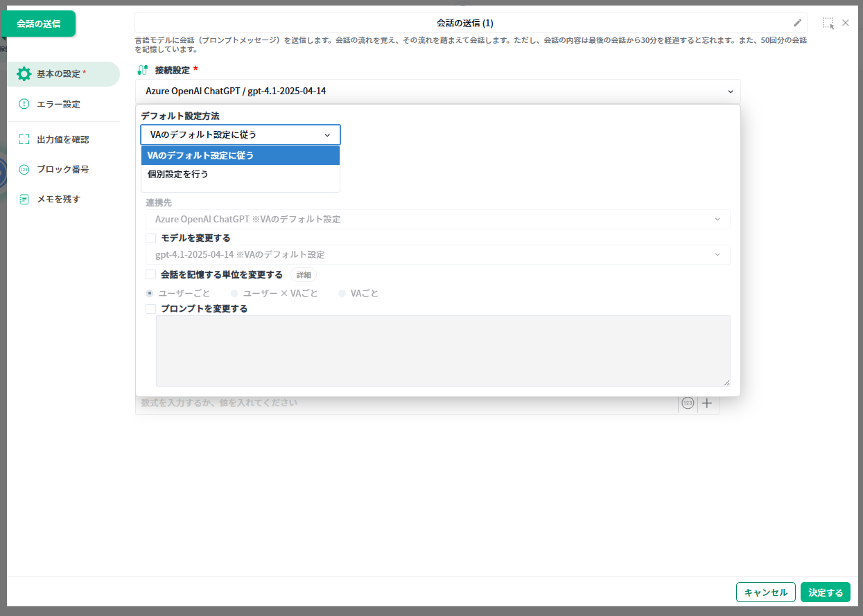The image size is (863, 616).
Task: Click the ブロック番号 circle icon
Action: pos(24,169)
